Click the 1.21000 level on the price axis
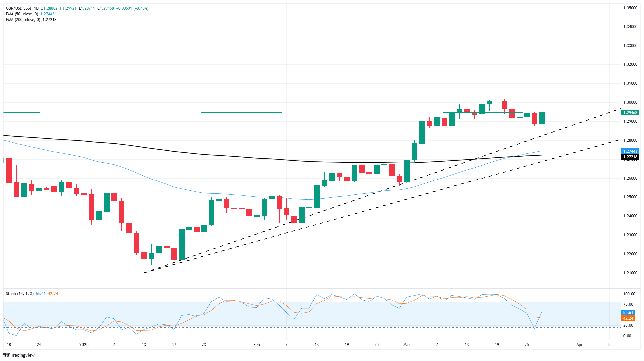The height and width of the screenshot is (361, 644). 630,273
